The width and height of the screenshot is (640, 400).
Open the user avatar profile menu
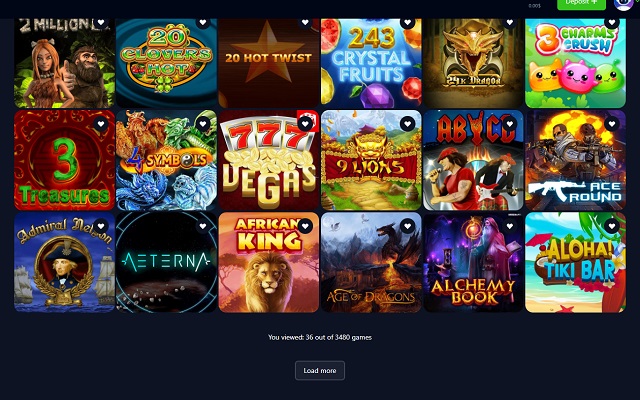pyautogui.click(x=624, y=4)
